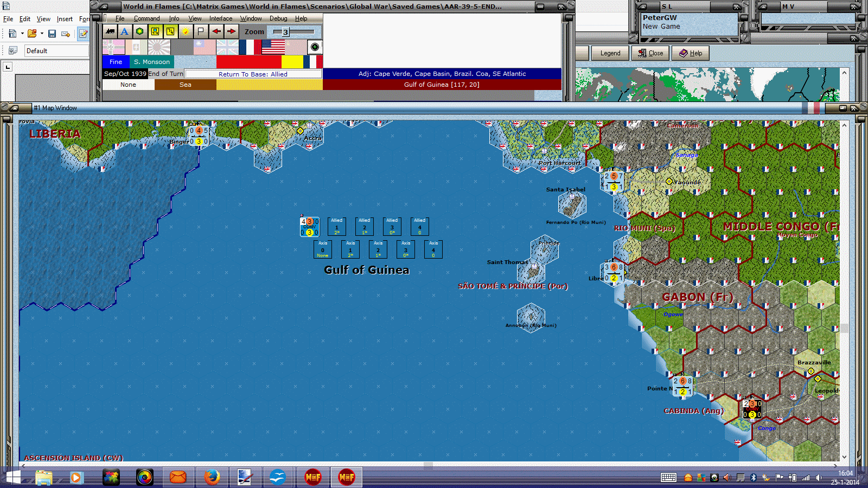Viewport: 868px width, 488px height.
Task: Click the Sep/Oct 1939 date label
Action: pos(125,74)
